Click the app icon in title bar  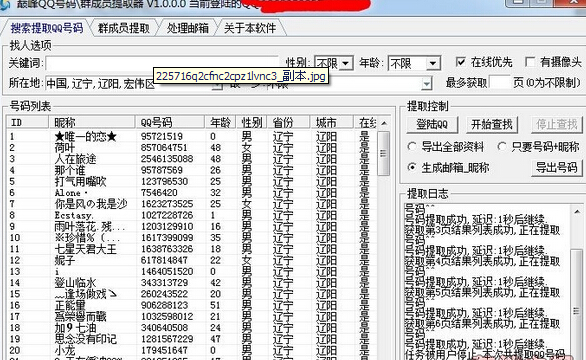pyautogui.click(x=4, y=3)
